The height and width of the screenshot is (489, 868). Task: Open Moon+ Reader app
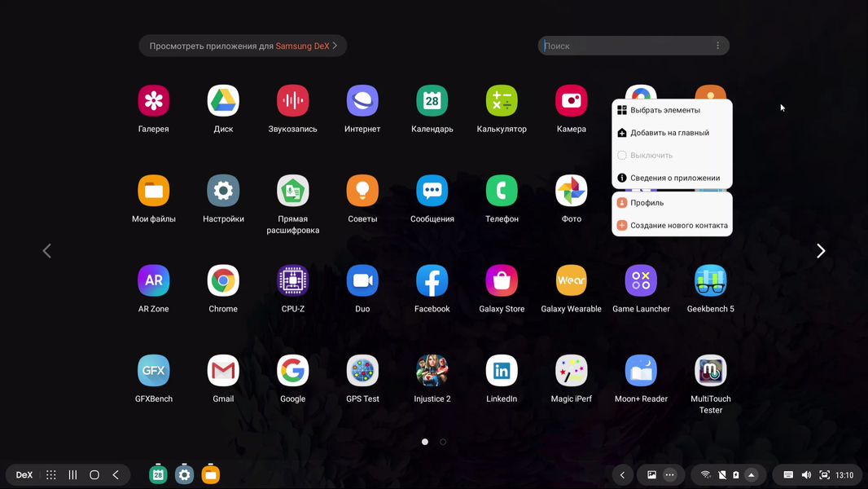click(x=641, y=371)
